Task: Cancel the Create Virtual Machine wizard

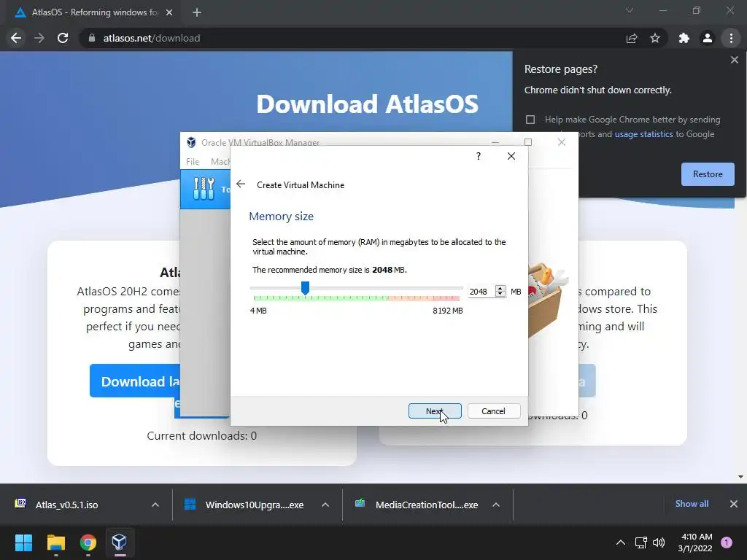Action: tap(494, 411)
